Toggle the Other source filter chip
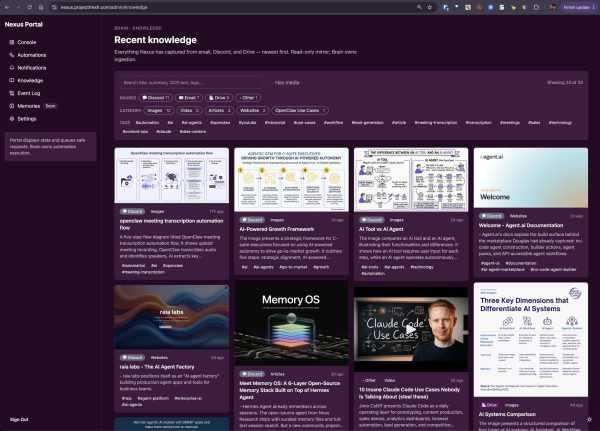 [x=249, y=98]
